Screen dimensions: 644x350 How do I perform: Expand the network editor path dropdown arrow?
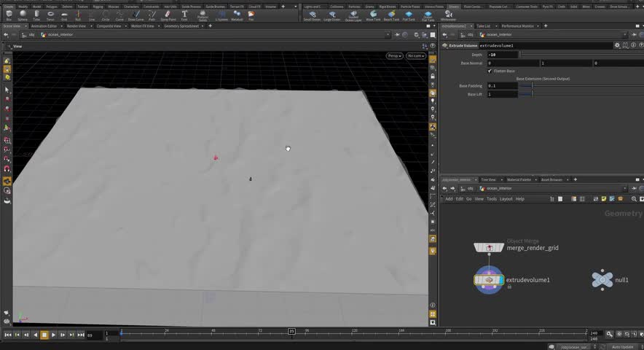click(625, 188)
